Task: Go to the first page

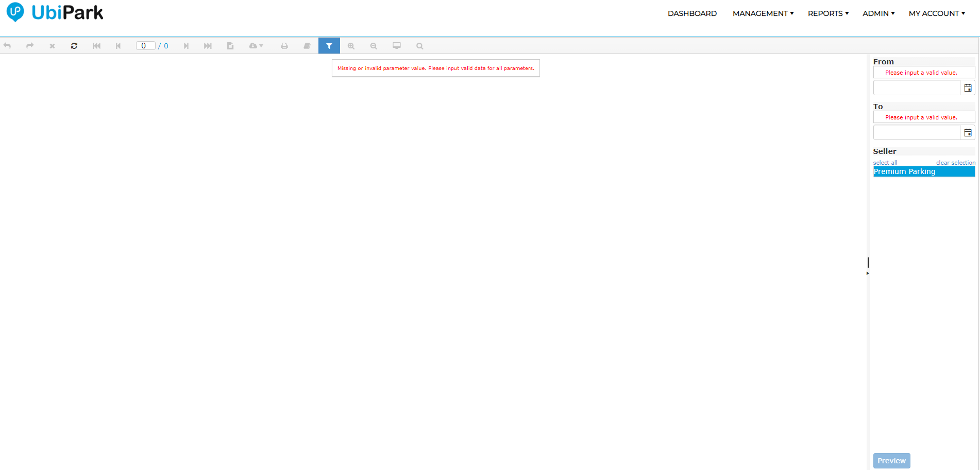Action: [96, 46]
